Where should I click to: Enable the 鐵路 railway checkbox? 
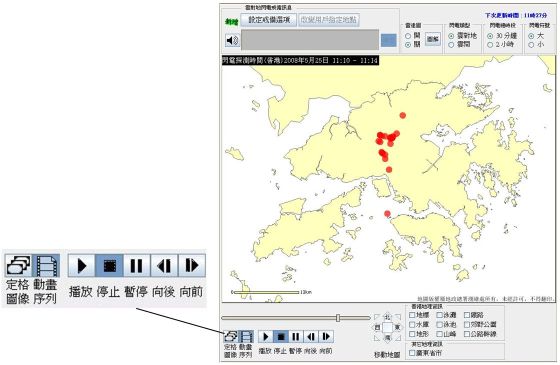click(x=467, y=315)
